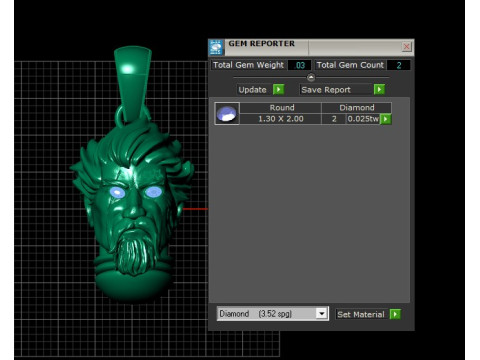The width and height of the screenshot is (480, 360).
Task: Click the green arrow next to Set Material
Action: (x=395, y=314)
